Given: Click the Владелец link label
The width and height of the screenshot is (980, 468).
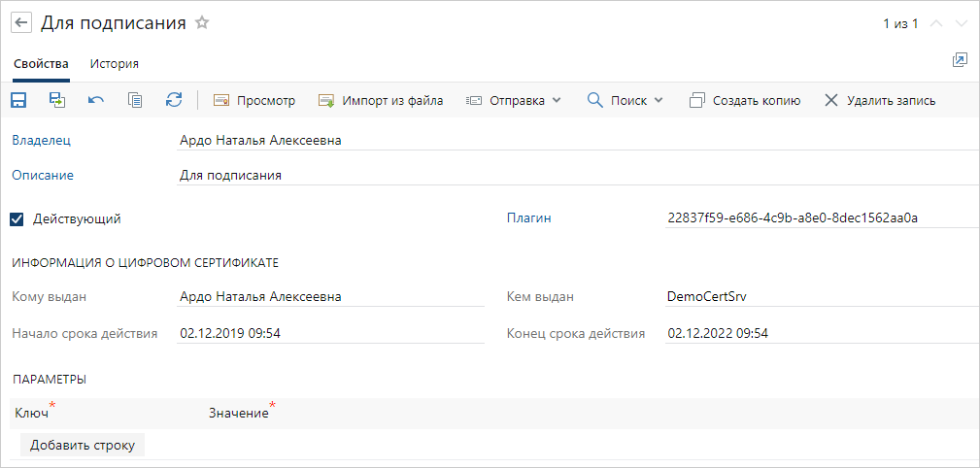Looking at the screenshot, I should click(41, 140).
